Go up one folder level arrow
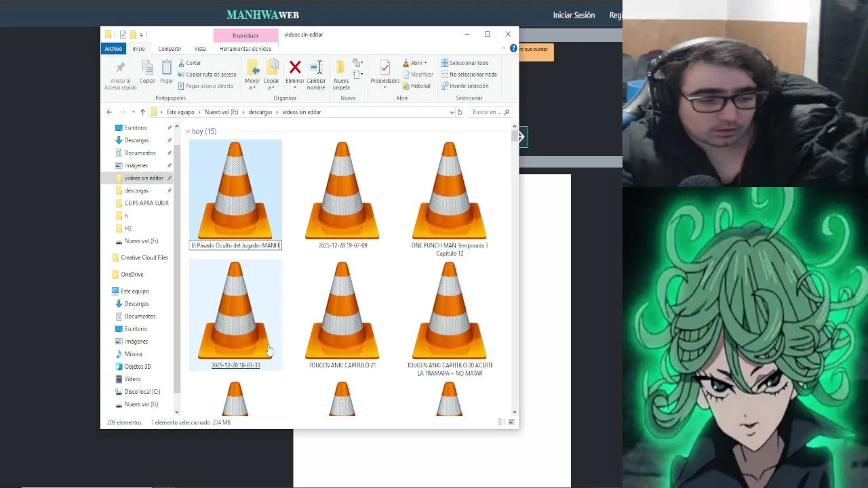The image size is (868, 488). [142, 112]
